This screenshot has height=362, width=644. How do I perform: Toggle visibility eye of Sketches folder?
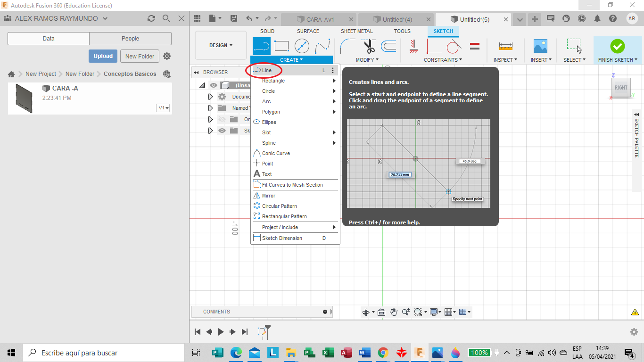(x=222, y=131)
